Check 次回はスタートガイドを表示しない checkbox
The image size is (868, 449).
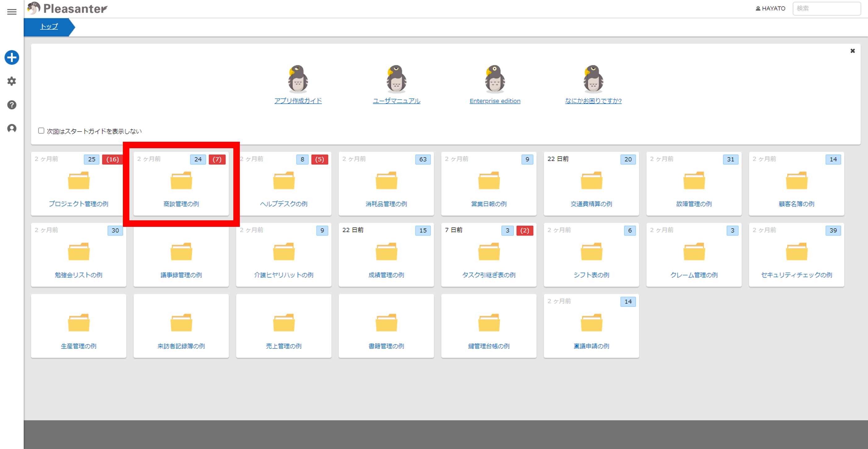click(41, 131)
